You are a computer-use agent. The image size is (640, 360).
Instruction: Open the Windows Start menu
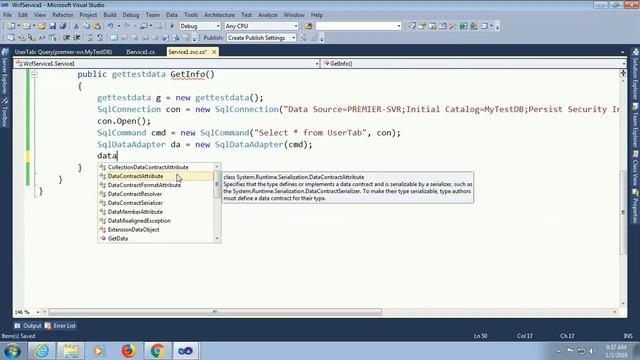(12, 351)
